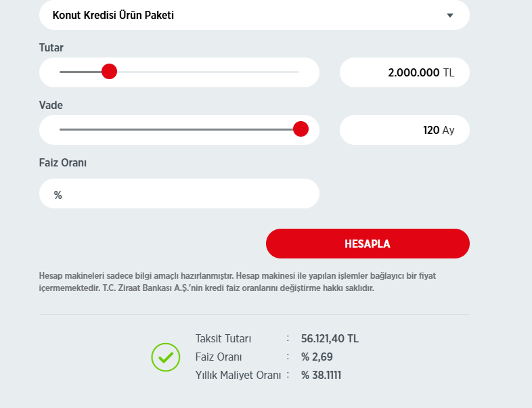Expand the product dropdown arrow
This screenshot has width=532, height=408.
450,15
